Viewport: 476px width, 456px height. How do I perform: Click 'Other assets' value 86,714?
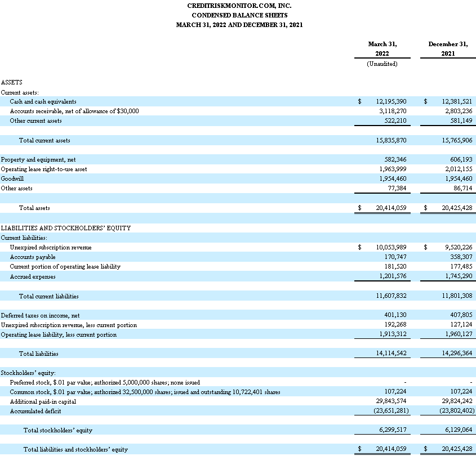(x=463, y=189)
